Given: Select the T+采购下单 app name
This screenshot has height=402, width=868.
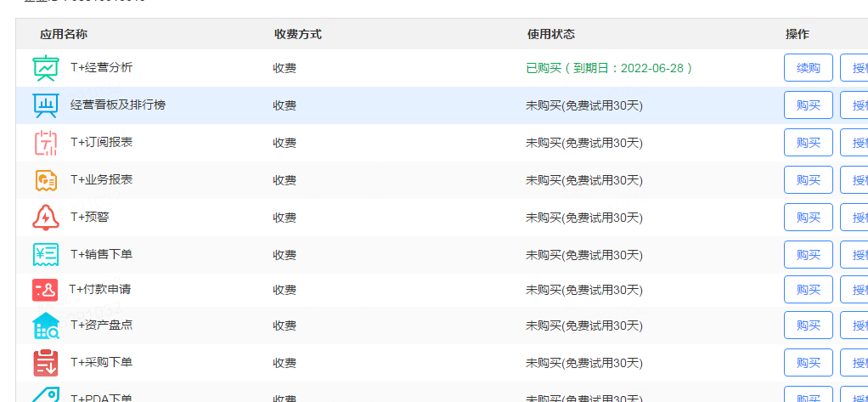Looking at the screenshot, I should tap(101, 362).
